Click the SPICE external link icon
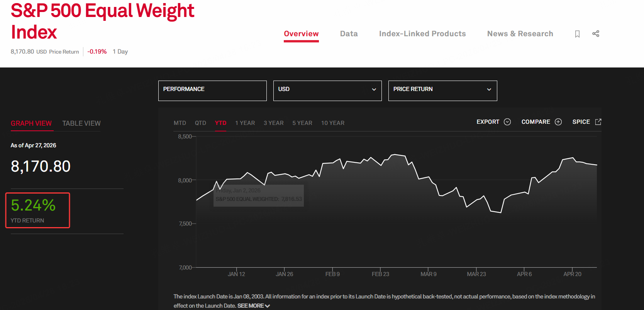 [598, 122]
